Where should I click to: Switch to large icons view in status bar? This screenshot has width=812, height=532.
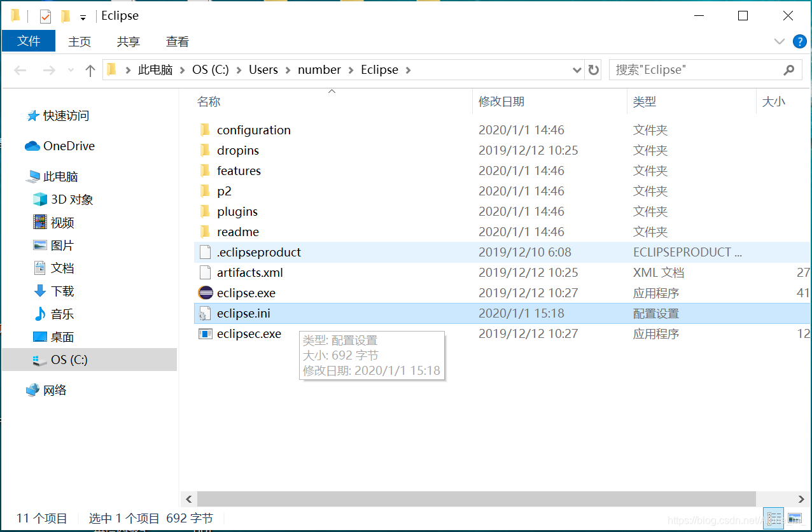click(x=795, y=519)
